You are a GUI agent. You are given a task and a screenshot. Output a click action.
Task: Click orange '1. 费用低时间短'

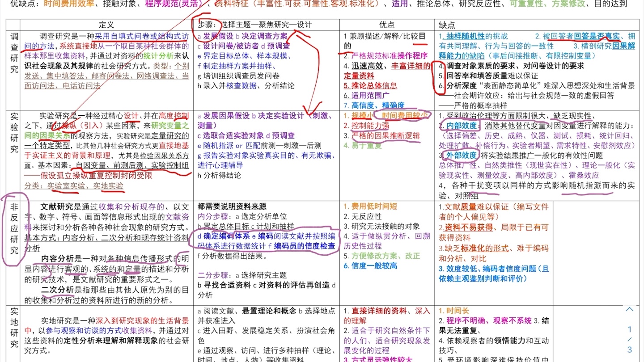(370, 206)
